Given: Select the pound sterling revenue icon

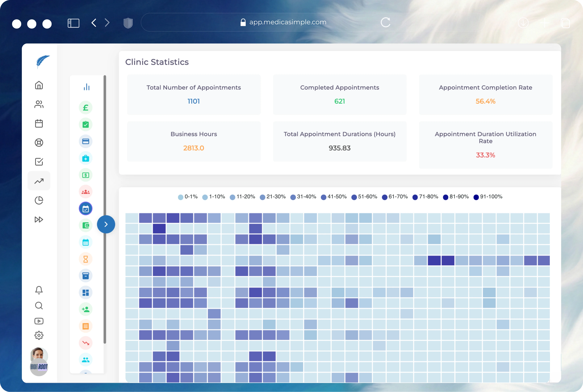Looking at the screenshot, I should point(86,107).
